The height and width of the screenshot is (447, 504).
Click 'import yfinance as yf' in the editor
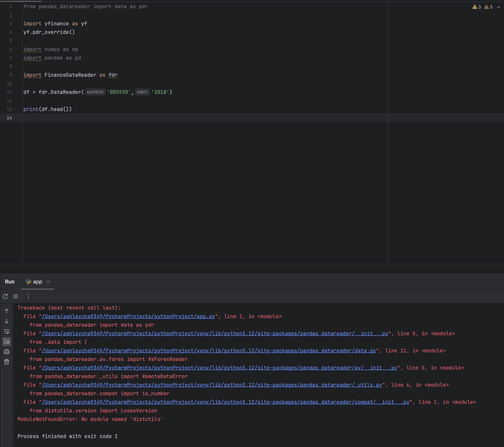(x=55, y=24)
